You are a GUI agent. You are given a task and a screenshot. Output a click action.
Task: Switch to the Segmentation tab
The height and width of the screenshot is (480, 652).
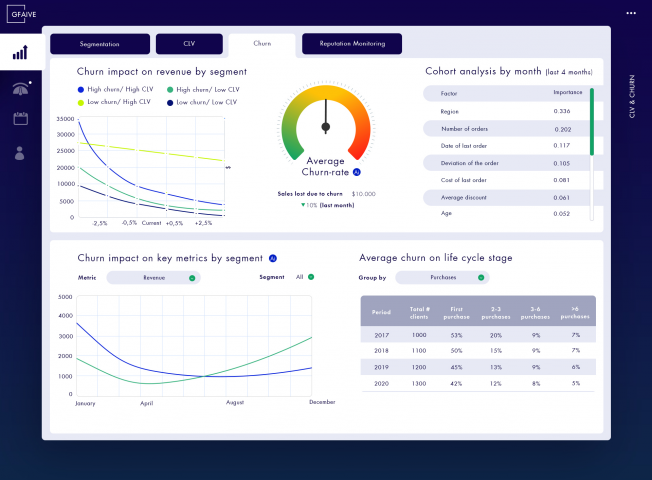pos(100,44)
